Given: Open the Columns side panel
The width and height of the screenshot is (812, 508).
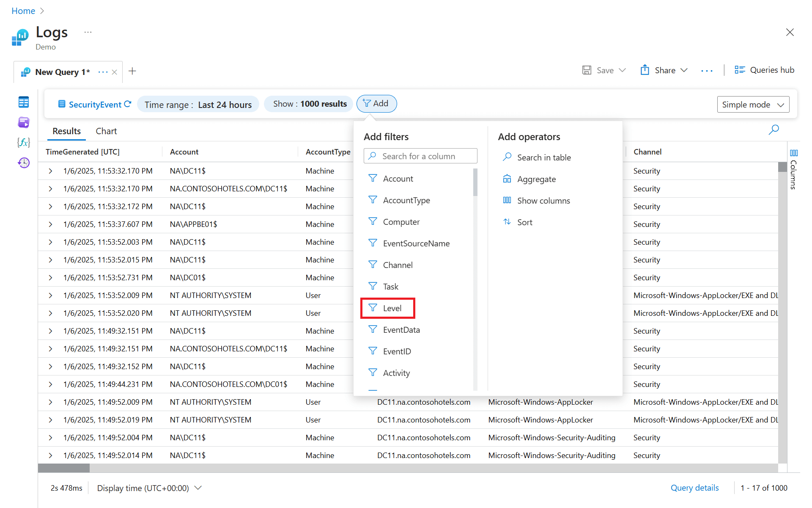Looking at the screenshot, I should coord(793,169).
